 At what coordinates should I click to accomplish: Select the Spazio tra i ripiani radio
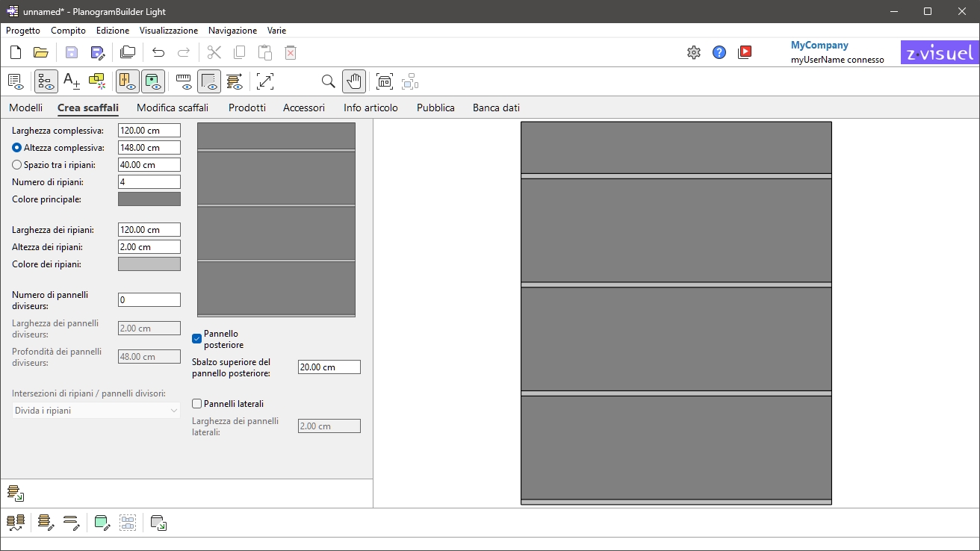(x=16, y=165)
